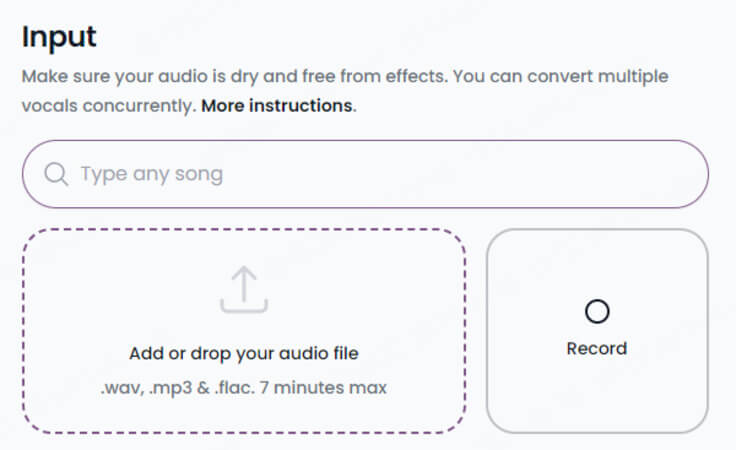Click the magnifying glass search icon

[56, 174]
